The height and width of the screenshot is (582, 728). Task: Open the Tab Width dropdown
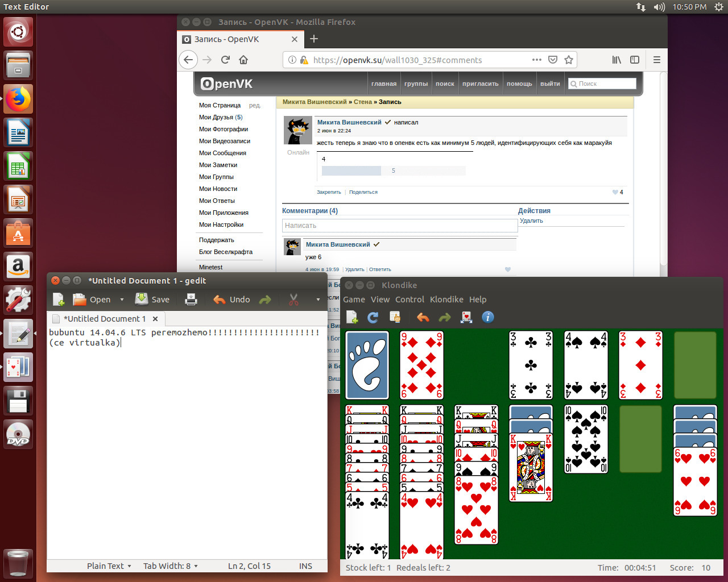pyautogui.click(x=170, y=566)
